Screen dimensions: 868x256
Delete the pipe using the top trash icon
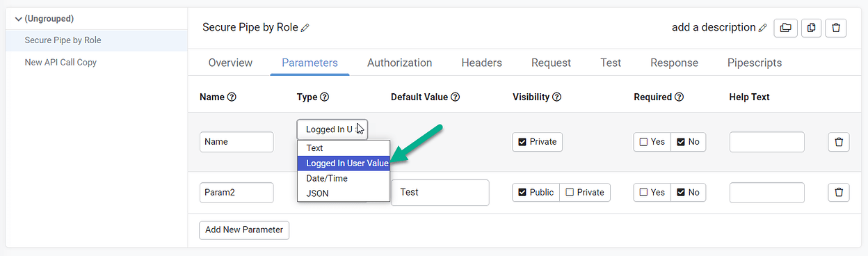tap(835, 28)
